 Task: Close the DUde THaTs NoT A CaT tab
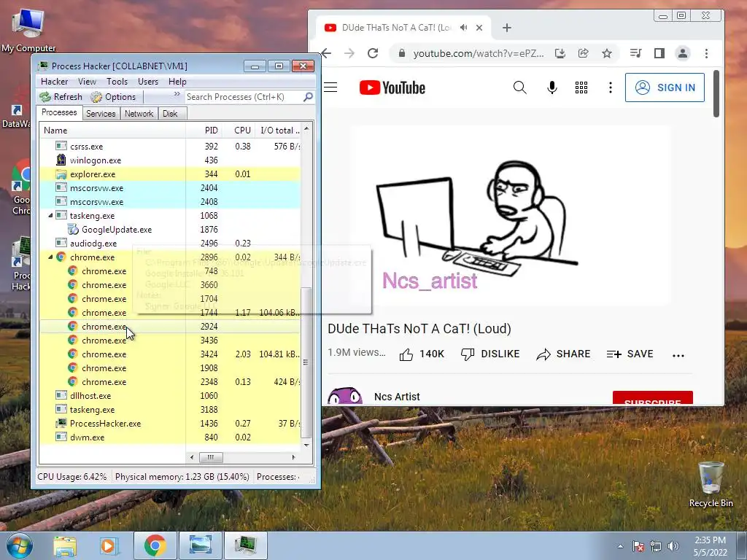click(x=479, y=28)
